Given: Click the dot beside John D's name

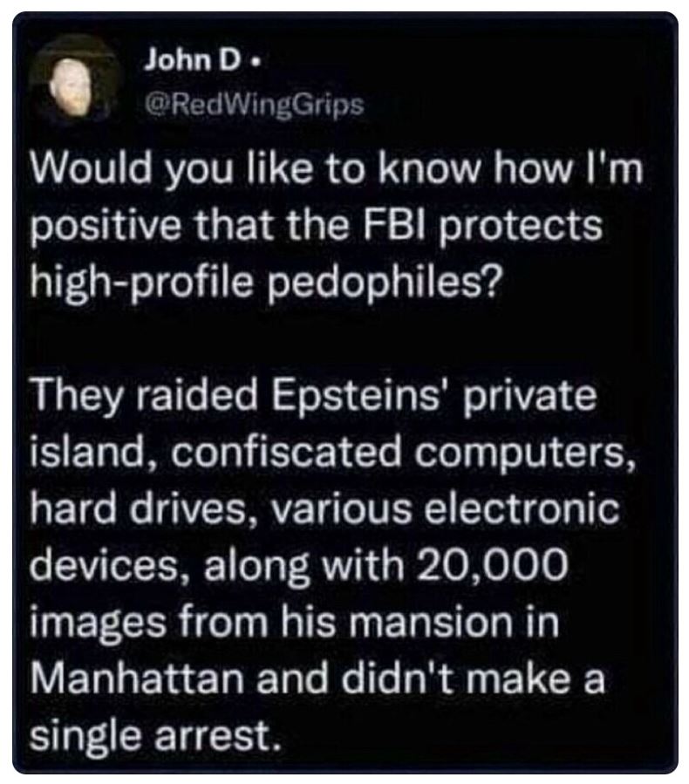Looking at the screenshot, I should pyautogui.click(x=257, y=63).
